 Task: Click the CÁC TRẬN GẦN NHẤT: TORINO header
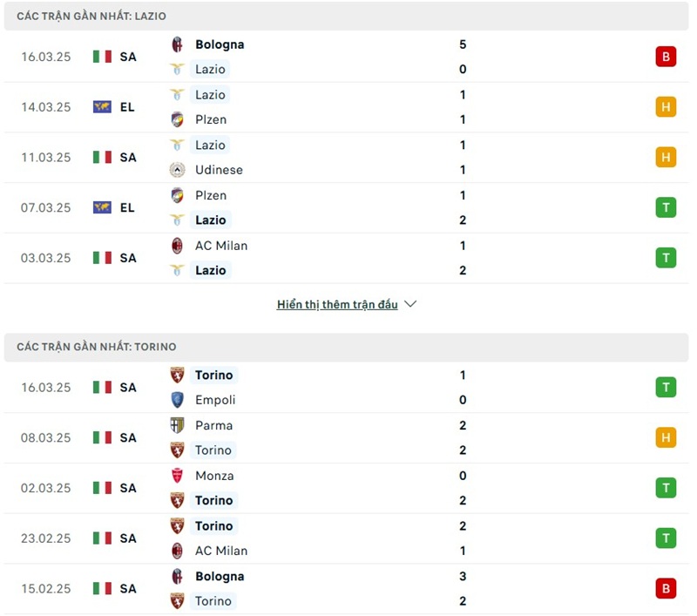(96, 347)
